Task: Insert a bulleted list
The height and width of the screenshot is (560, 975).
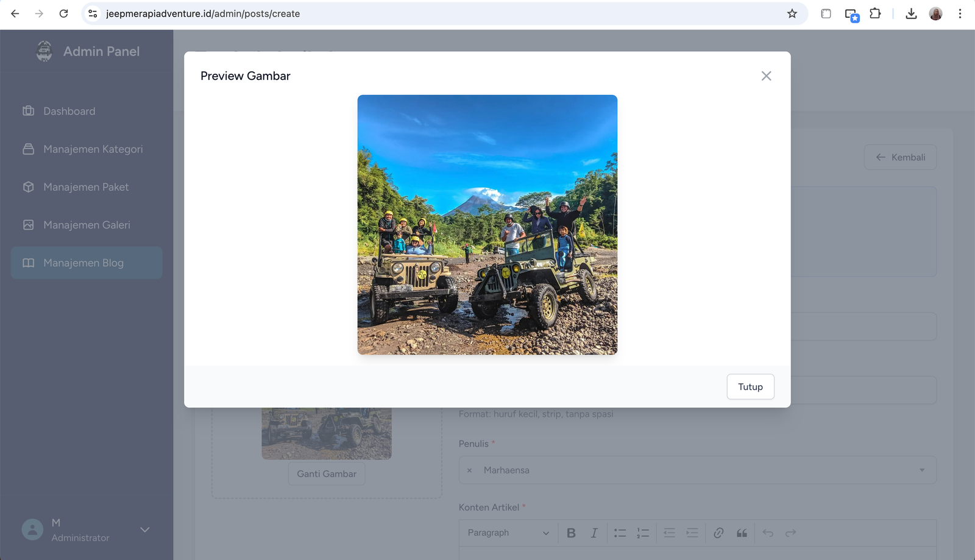Action: [620, 533]
